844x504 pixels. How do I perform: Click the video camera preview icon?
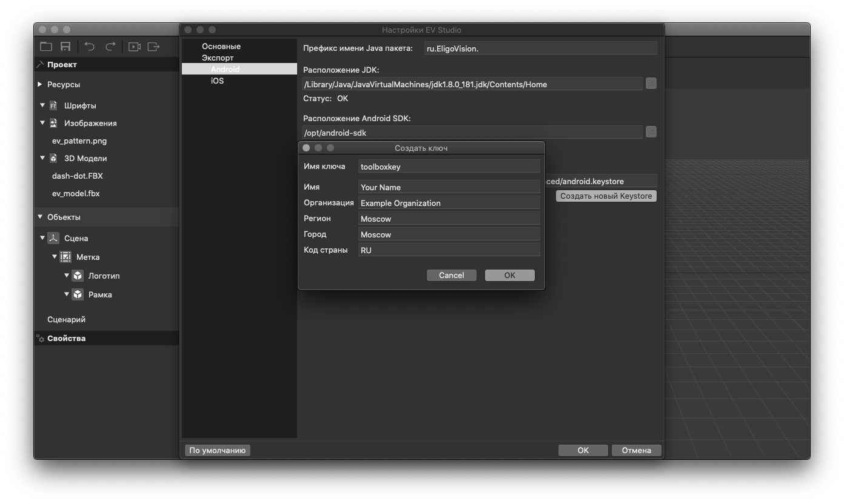click(x=134, y=47)
